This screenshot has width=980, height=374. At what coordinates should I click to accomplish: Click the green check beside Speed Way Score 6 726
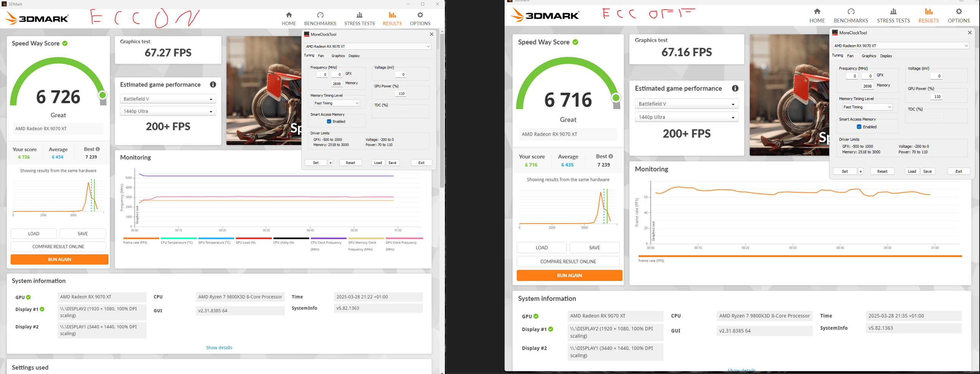coord(65,43)
